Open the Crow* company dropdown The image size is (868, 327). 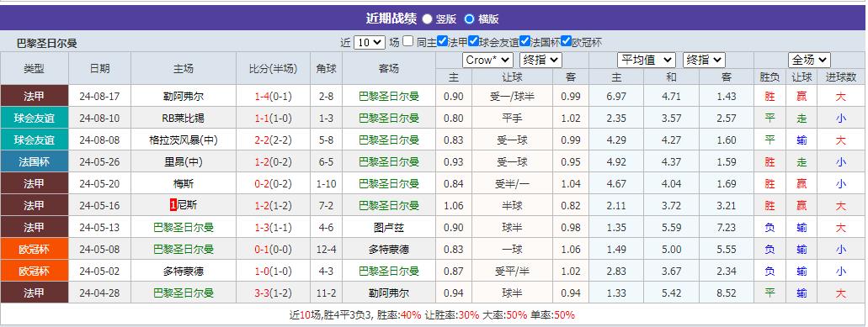coord(487,61)
